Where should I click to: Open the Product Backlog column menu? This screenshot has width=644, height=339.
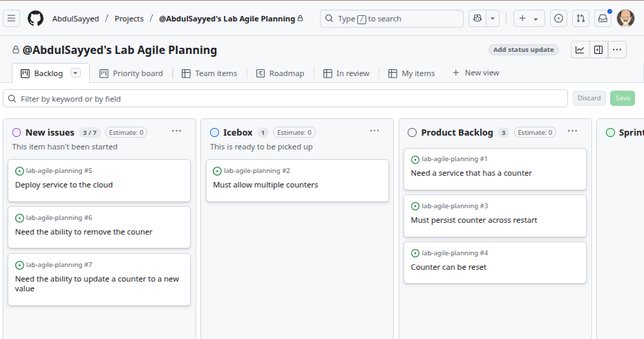coord(573,131)
